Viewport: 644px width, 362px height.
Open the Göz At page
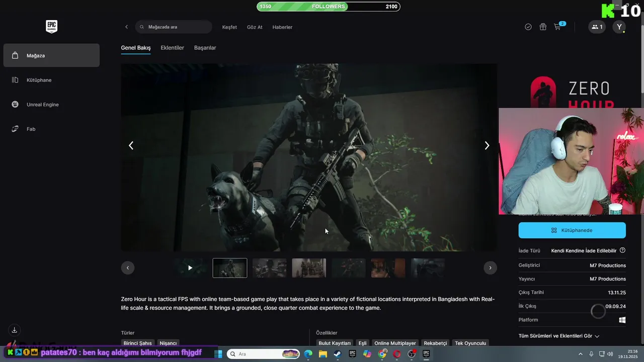255,27
